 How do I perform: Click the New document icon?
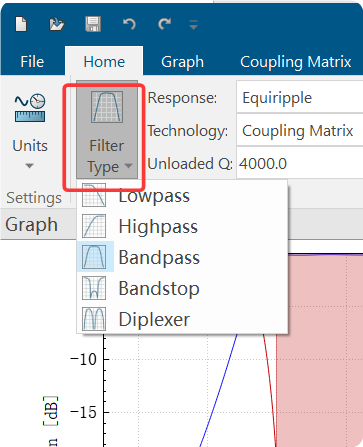coord(21,24)
